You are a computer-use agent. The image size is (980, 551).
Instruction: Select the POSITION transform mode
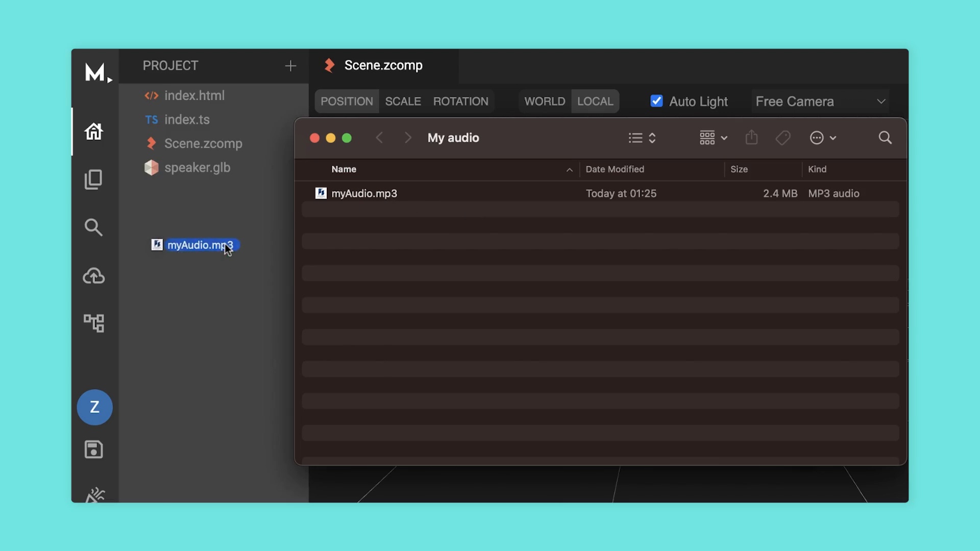[x=347, y=101]
